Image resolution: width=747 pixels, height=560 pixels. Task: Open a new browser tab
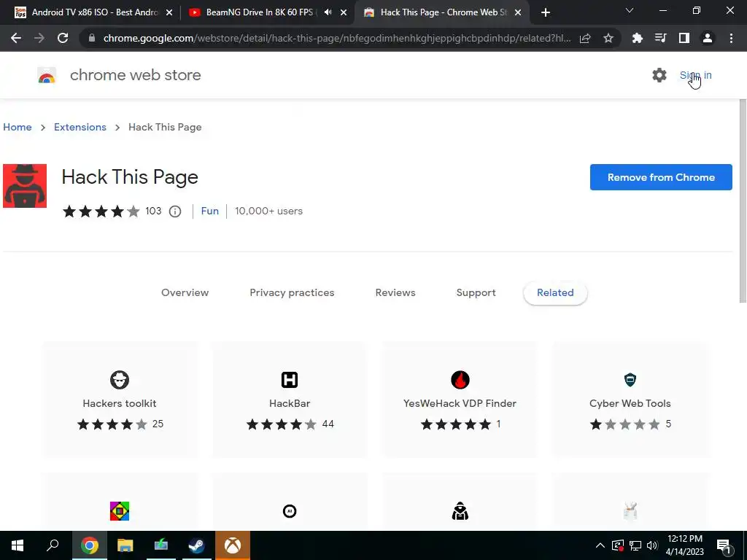pyautogui.click(x=546, y=12)
